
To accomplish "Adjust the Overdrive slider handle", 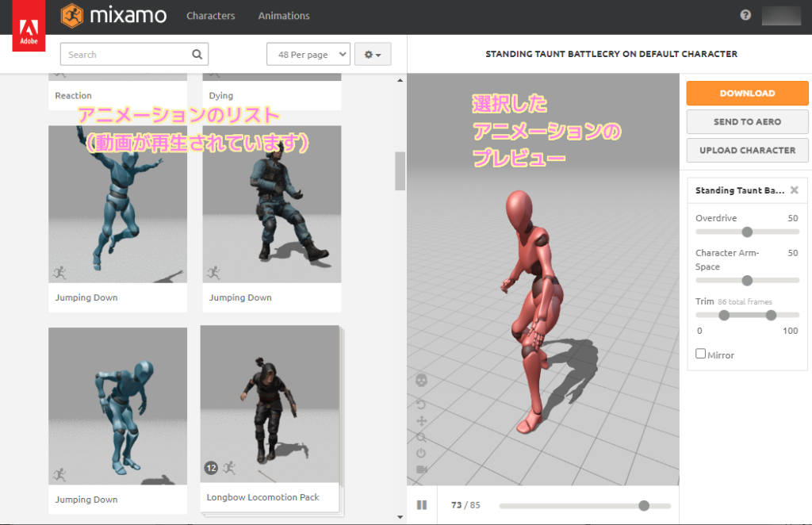I will pos(747,232).
